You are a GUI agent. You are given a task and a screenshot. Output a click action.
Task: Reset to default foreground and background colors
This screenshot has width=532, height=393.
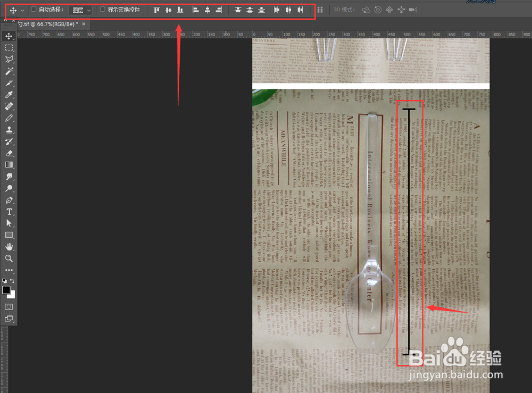tap(4, 281)
